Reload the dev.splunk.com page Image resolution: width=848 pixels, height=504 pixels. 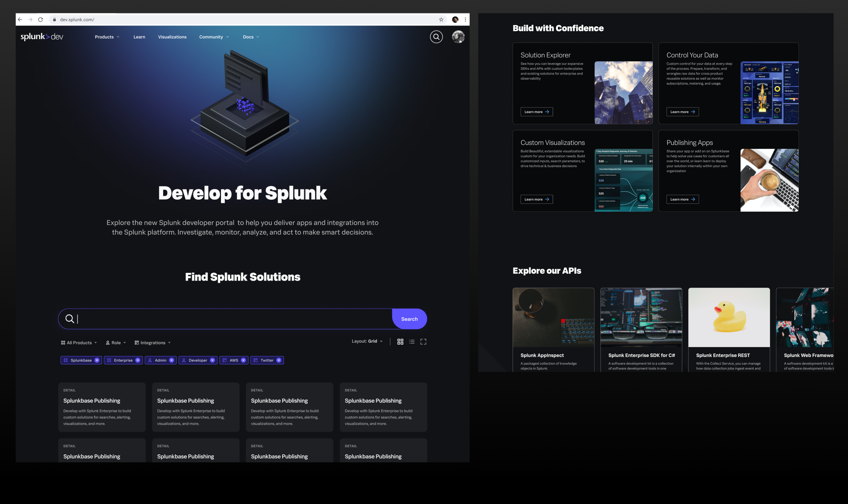[x=41, y=20]
